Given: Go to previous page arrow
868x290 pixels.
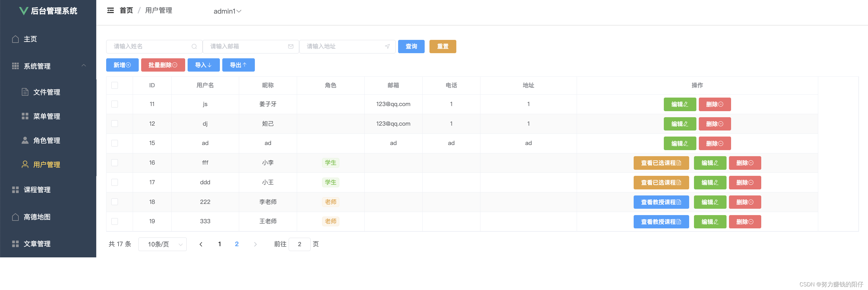Looking at the screenshot, I should (201, 244).
